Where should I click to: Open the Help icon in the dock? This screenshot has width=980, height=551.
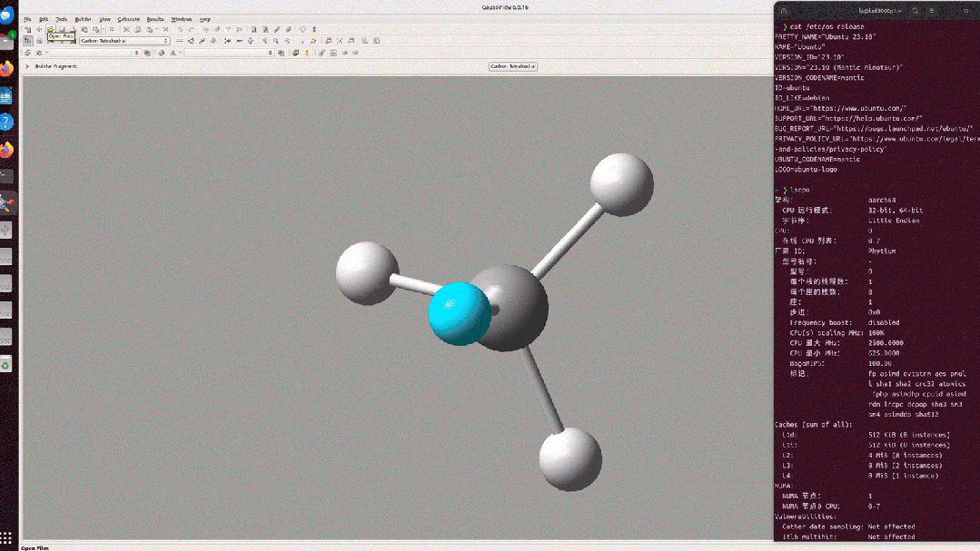pos(6,122)
